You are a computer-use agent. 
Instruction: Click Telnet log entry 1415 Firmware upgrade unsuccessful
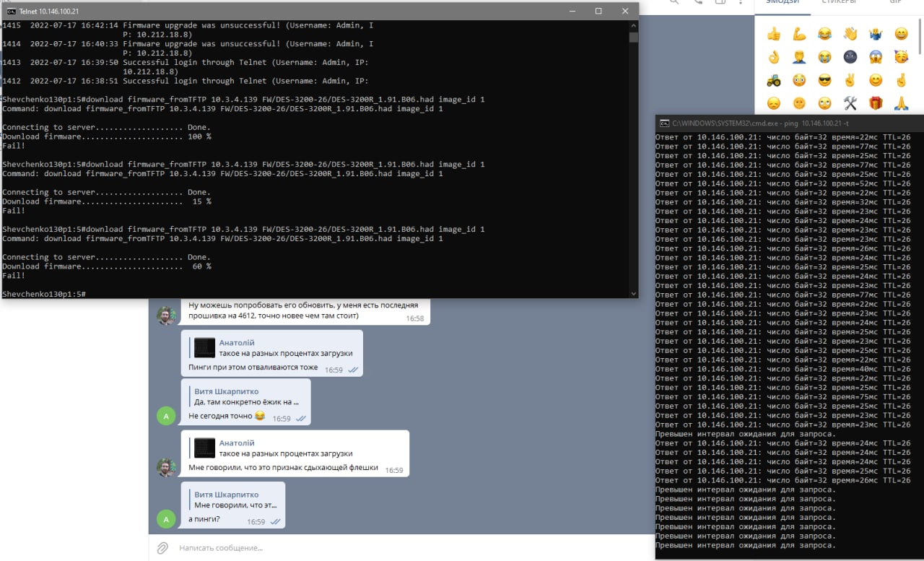tap(188, 30)
